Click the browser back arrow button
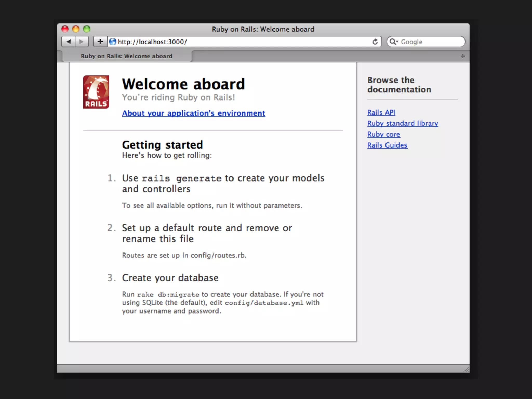Screen dimensions: 532x399 (x=68, y=42)
